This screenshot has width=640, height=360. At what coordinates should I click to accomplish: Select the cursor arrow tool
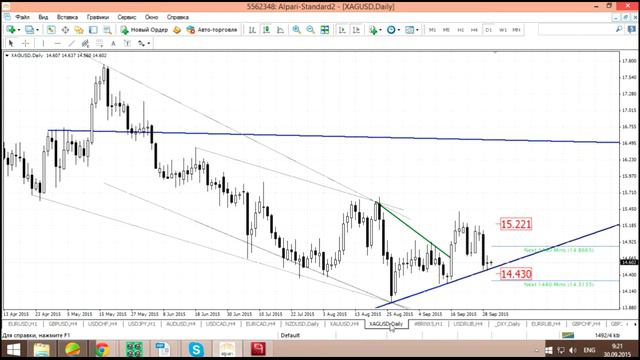pos(11,43)
